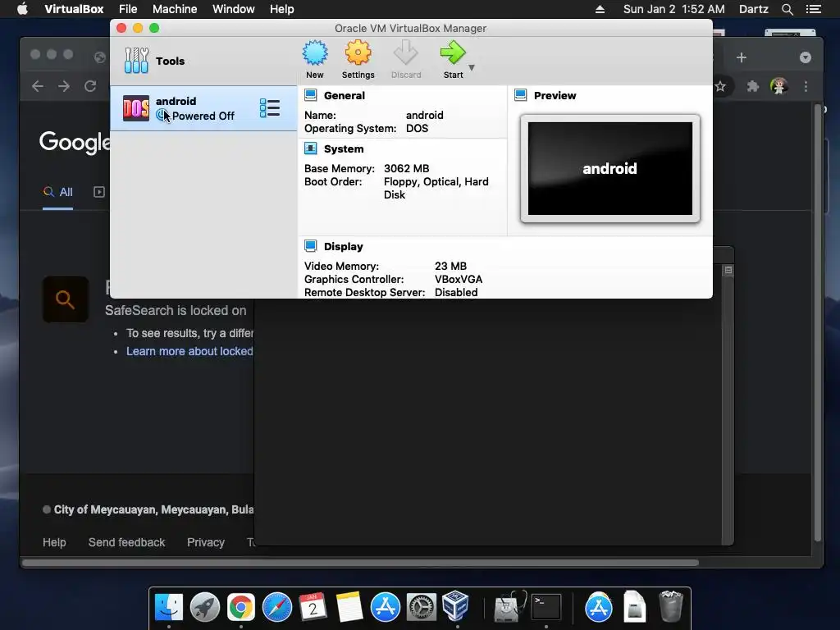Select the All tab in Google search
The width and height of the screenshot is (840, 630).
click(x=58, y=192)
